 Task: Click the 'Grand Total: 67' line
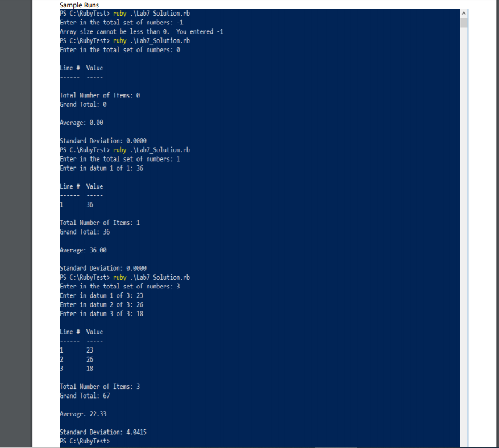[85, 396]
